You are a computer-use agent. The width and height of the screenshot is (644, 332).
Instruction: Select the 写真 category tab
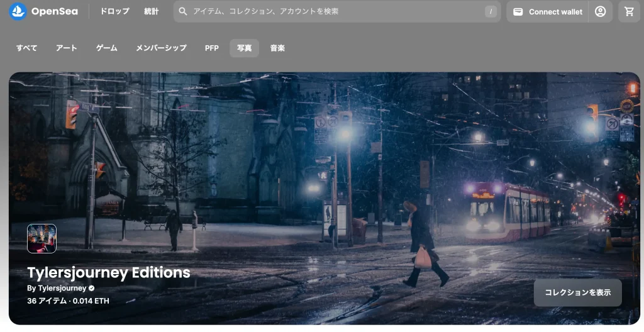tap(244, 48)
